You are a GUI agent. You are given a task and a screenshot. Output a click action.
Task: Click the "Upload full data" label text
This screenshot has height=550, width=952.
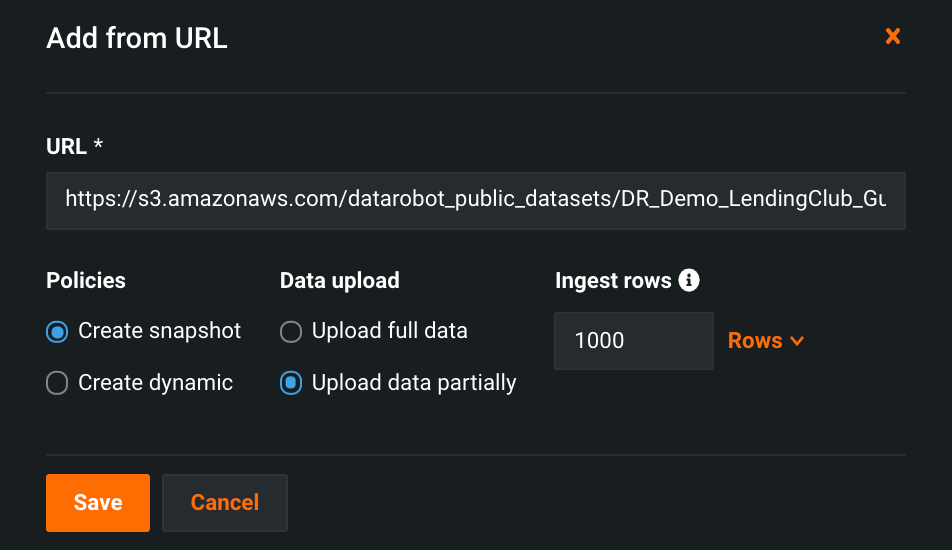point(389,331)
